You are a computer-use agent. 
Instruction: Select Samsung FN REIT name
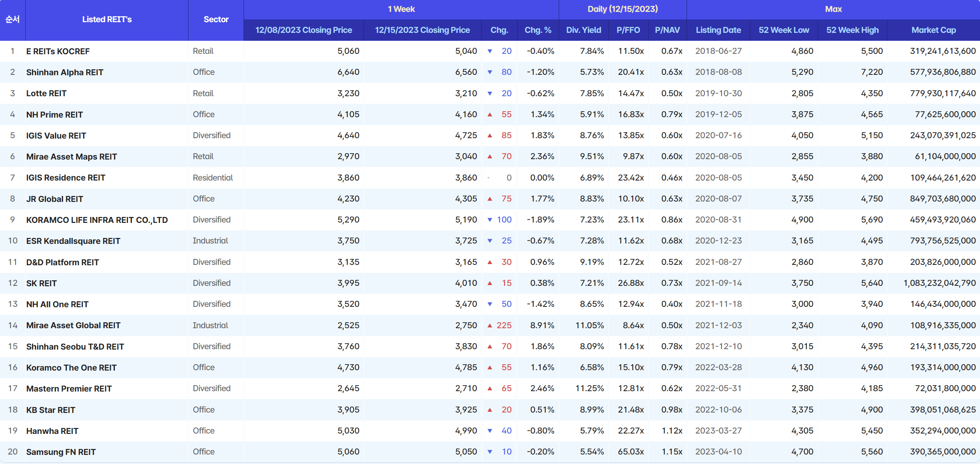pos(61,452)
